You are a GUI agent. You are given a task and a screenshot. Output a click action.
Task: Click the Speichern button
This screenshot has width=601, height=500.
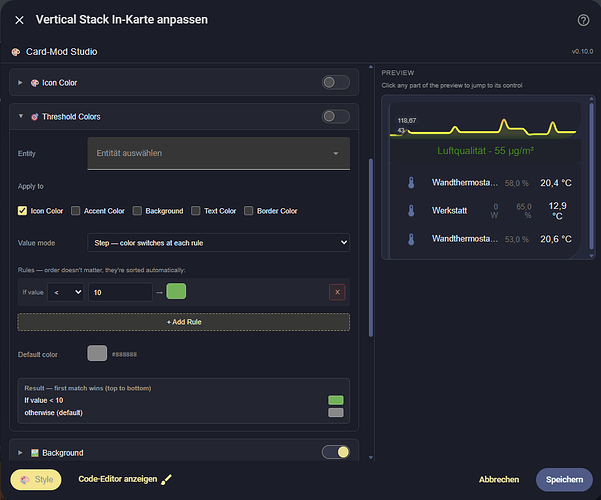pyautogui.click(x=564, y=480)
